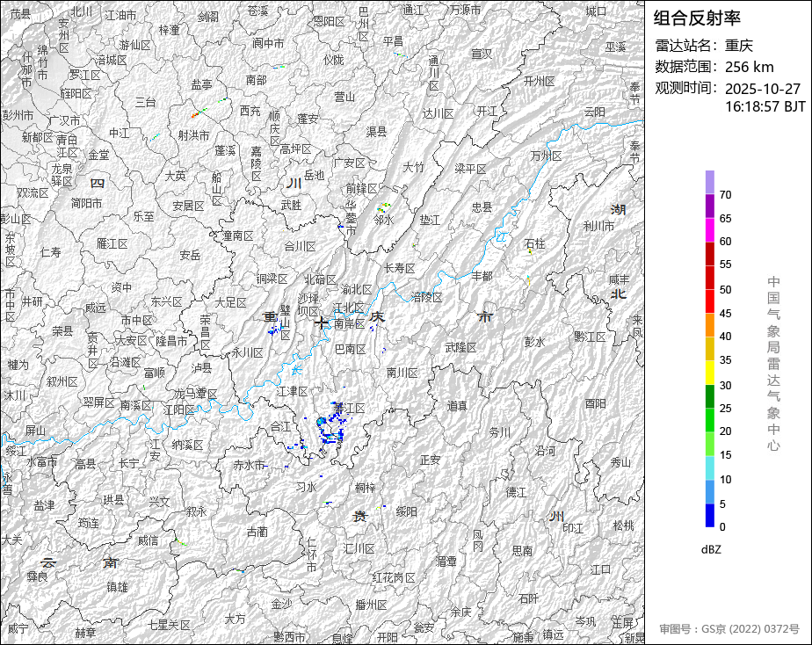Click the 武隆区 map label
Viewport: 812px width, 645px height.
[x=460, y=348]
